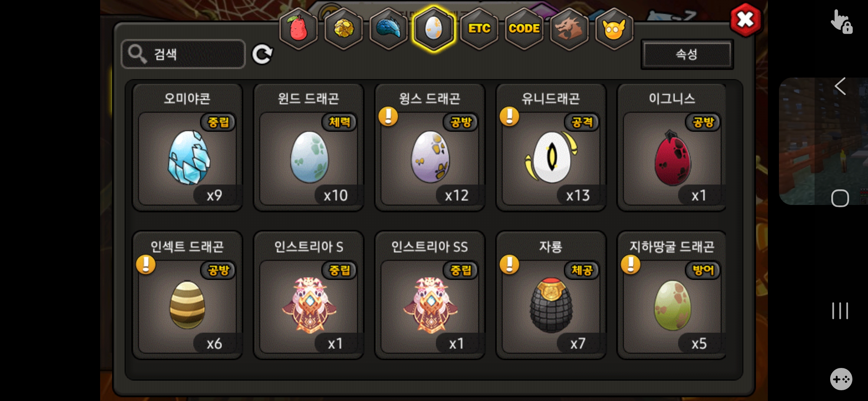Screen dimensions: 868x401
Task: Open the 속성 attribute filter button
Action: (x=687, y=55)
